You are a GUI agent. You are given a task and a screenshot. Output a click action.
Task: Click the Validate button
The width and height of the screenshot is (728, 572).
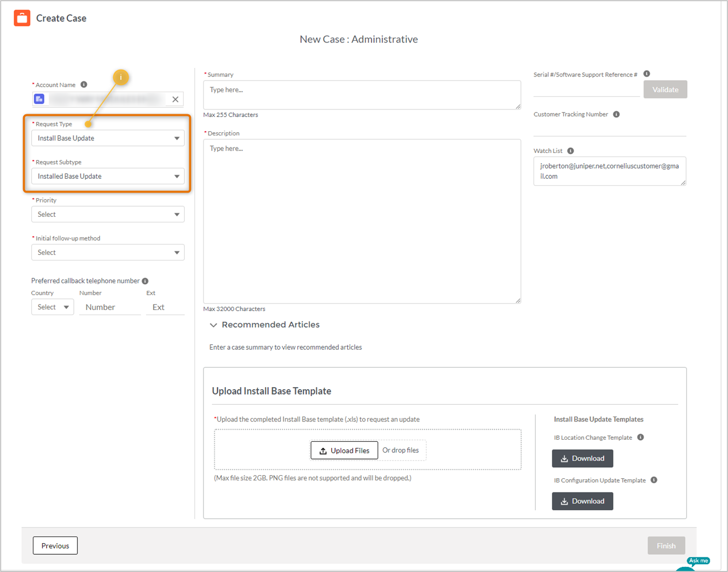point(665,89)
